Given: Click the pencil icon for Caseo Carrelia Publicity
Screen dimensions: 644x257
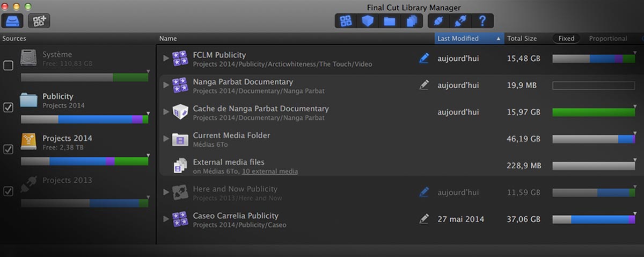Looking at the screenshot, I should 424,219.
